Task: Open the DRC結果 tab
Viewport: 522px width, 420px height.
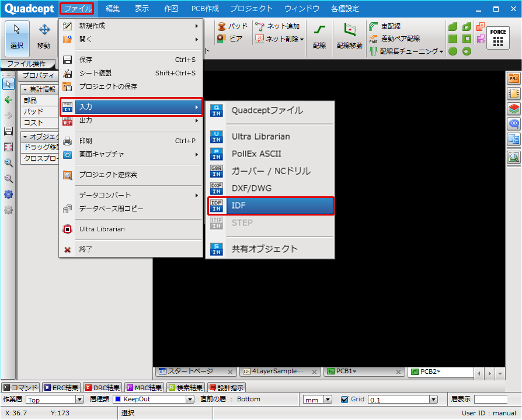Action: 103,388
